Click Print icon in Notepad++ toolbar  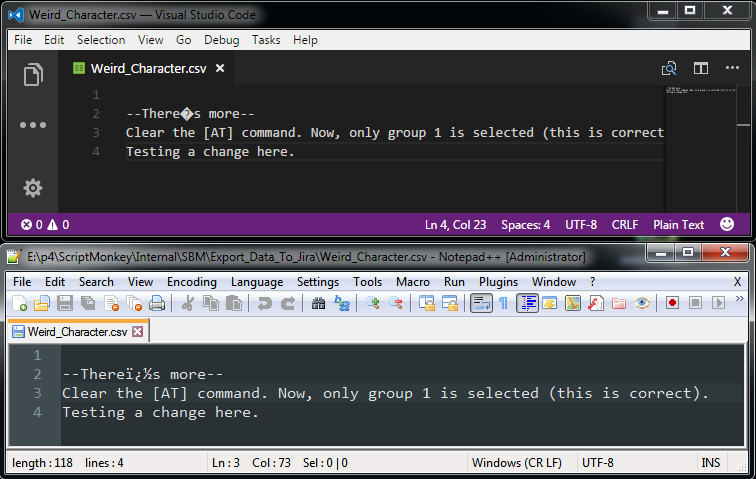tap(157, 303)
